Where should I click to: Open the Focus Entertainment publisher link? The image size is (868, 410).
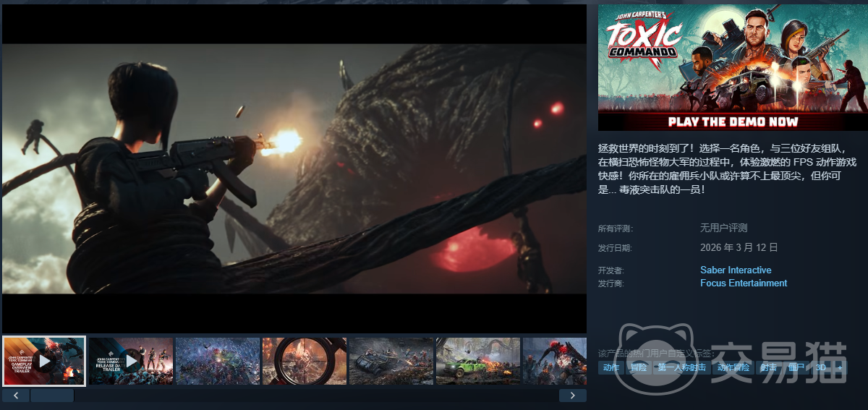click(x=744, y=283)
